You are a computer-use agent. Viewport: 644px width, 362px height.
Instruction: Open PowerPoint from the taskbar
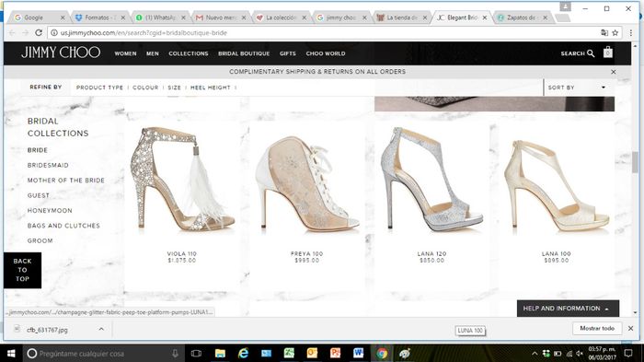pyautogui.click(x=335, y=354)
